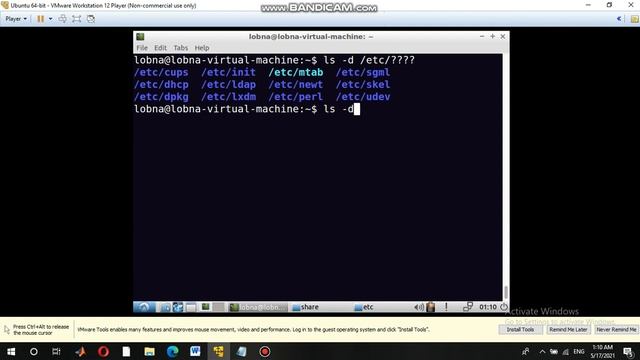Click on the /etc/cups directory entry
The image size is (640, 360).
(161, 72)
